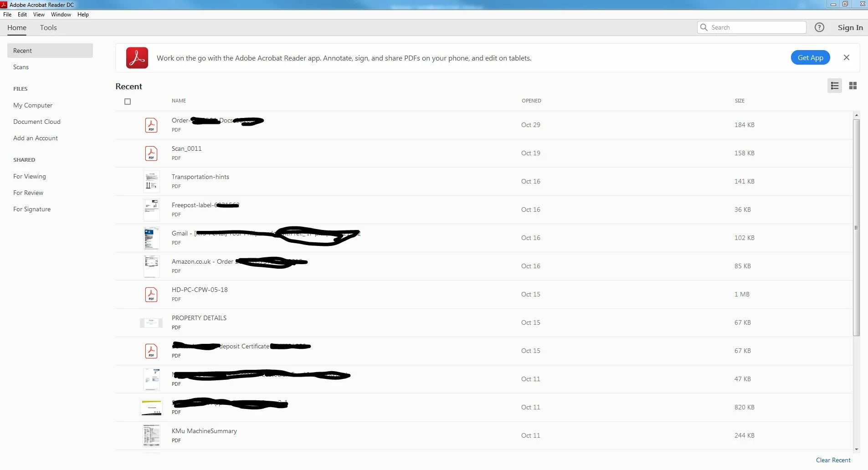
Task: Sort by the SIZE column header
Action: click(x=740, y=101)
